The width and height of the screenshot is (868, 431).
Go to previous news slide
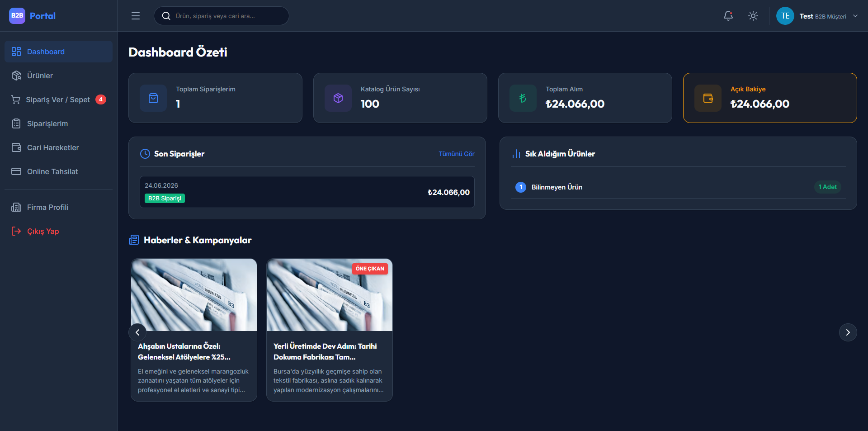pyautogui.click(x=137, y=332)
